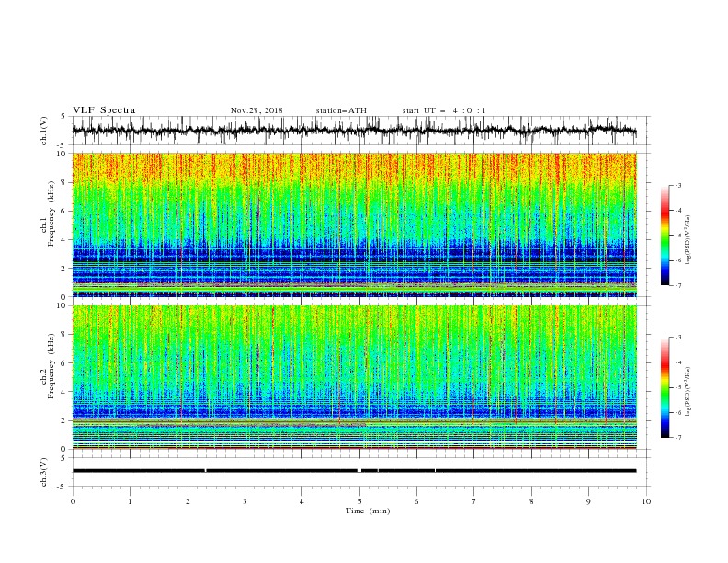728x563 pixels.
Task: Click the log(PSD) label beside ch.1 colorbar
Action: coord(688,240)
